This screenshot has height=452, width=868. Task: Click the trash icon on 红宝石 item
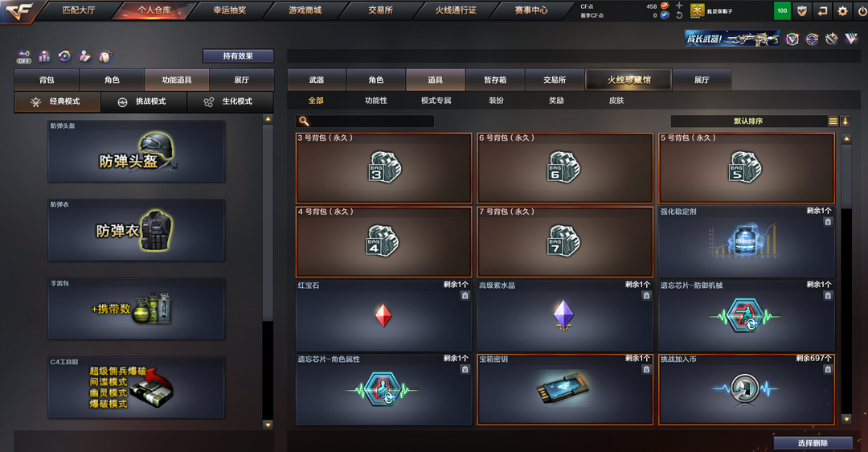click(x=465, y=296)
